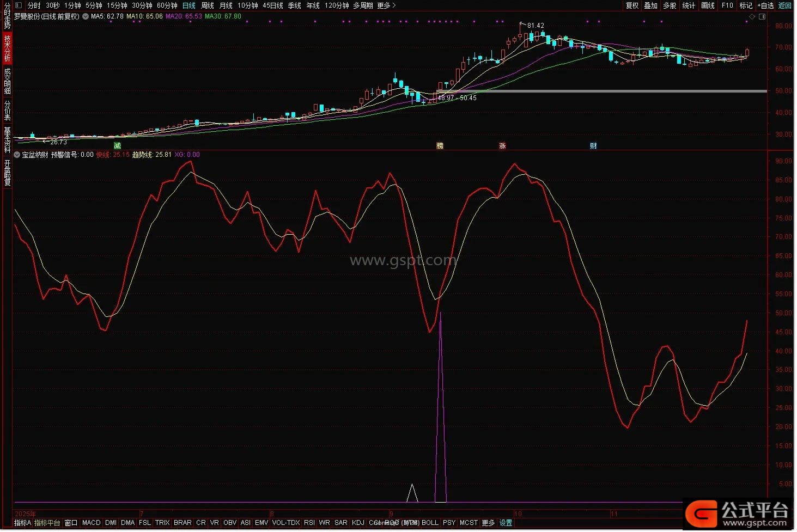Toggle 叠加 overlay mode
This screenshot has width=797, height=532.
tap(650, 5)
